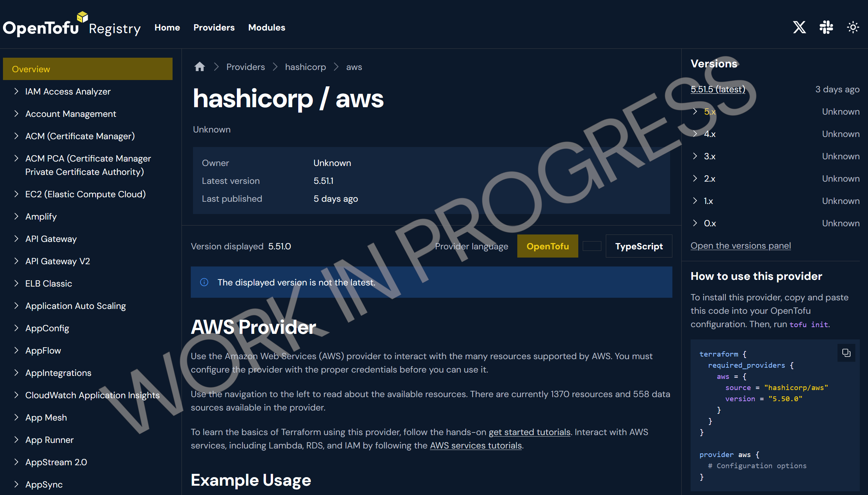Open the Modules menu item

pos(267,27)
